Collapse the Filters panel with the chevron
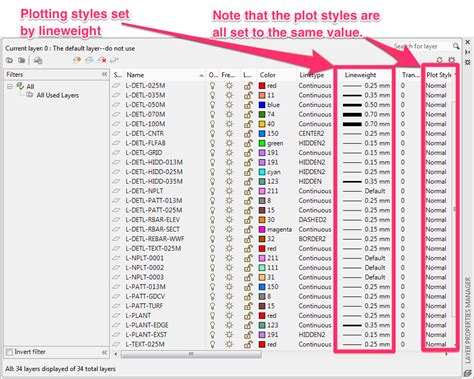 click(104, 74)
